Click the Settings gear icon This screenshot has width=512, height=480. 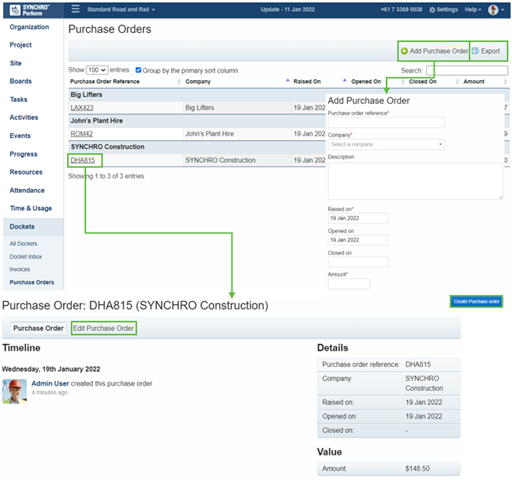[432, 10]
